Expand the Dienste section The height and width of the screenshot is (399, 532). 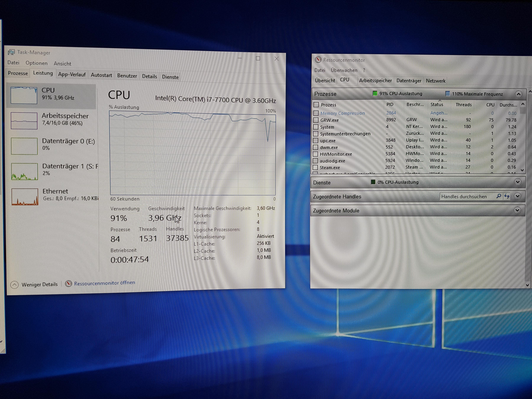[x=518, y=182]
